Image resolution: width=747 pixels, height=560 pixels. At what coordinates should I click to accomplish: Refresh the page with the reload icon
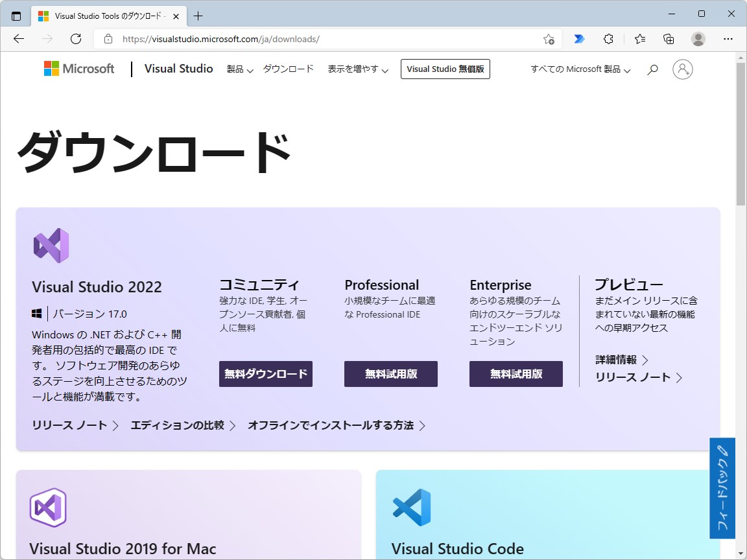pyautogui.click(x=76, y=39)
